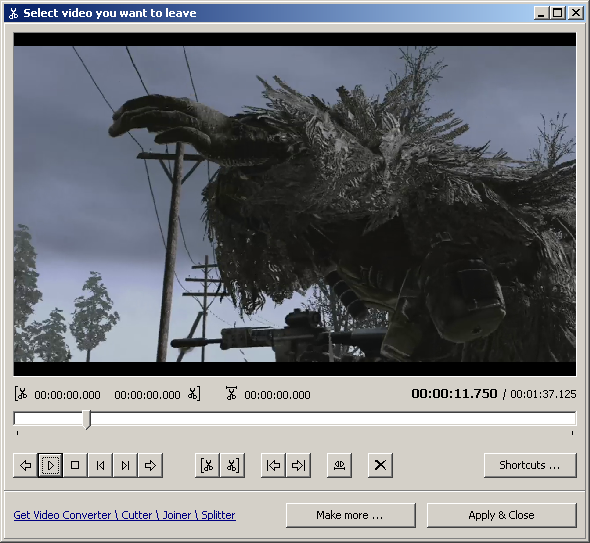Click the current time 00:00:11.750

pos(454,394)
